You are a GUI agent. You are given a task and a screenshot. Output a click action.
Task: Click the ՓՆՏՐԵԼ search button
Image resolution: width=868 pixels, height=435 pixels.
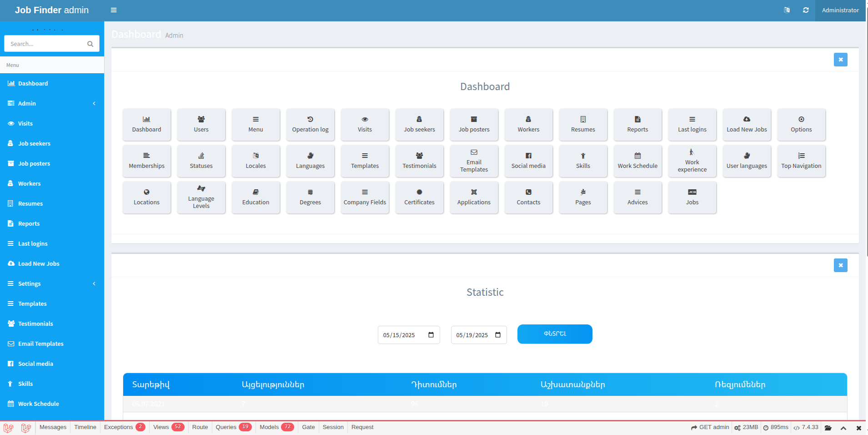554,334
